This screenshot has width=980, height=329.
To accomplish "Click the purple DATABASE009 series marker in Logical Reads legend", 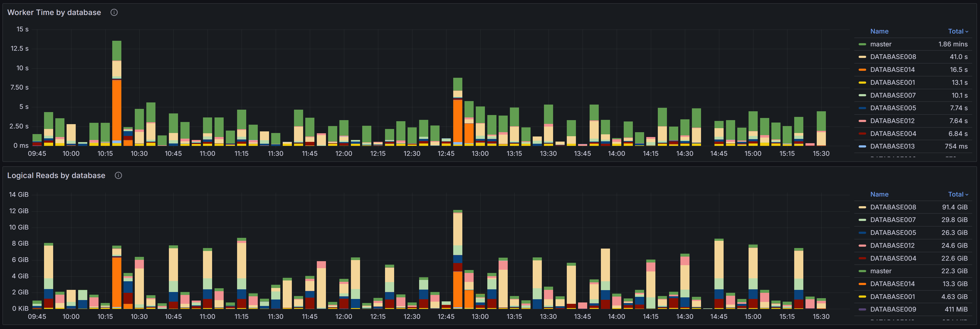I will (x=864, y=309).
